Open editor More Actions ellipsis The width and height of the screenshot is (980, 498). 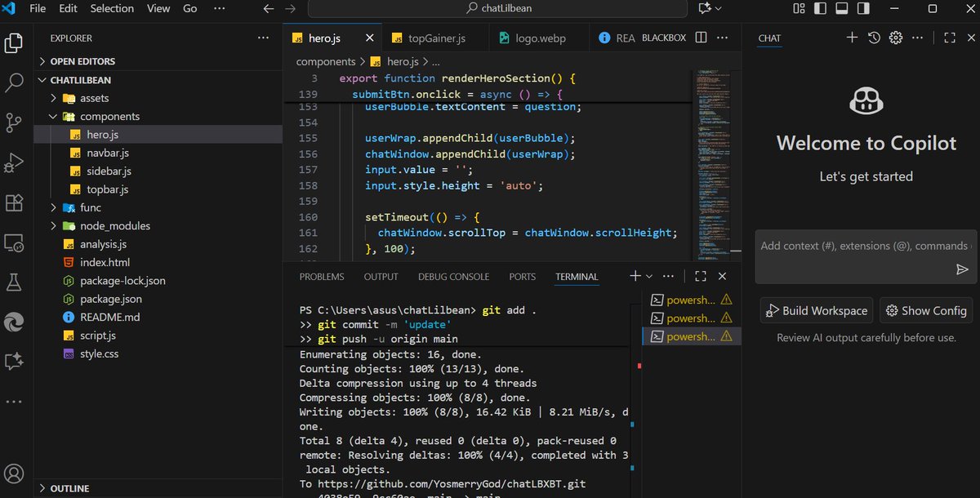coord(722,38)
